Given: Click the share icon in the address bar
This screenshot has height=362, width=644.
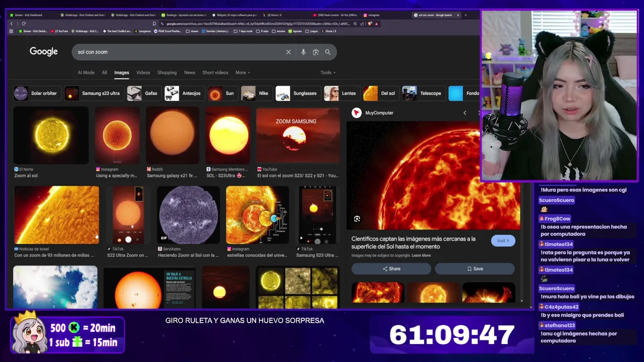Looking at the screenshot, I should point(362,24).
